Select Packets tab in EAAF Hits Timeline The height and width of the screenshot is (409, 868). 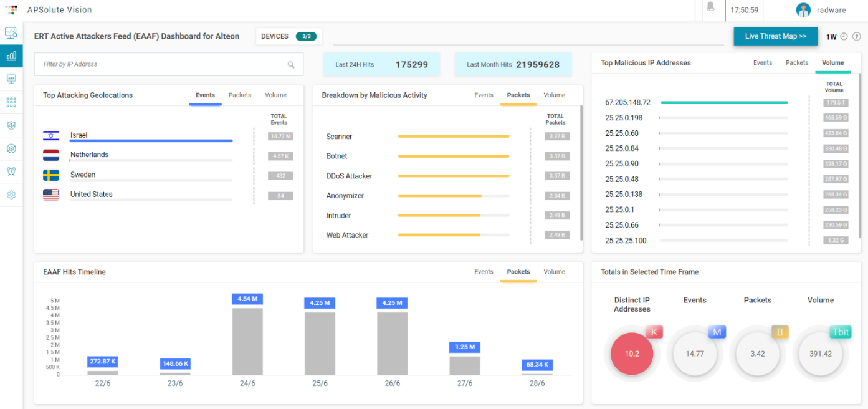coord(518,272)
